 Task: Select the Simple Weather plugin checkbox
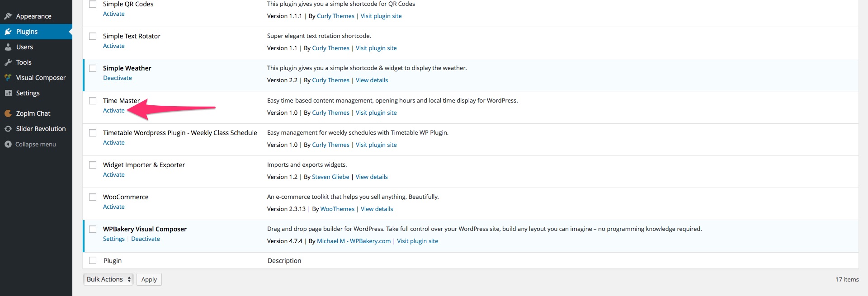[x=93, y=68]
